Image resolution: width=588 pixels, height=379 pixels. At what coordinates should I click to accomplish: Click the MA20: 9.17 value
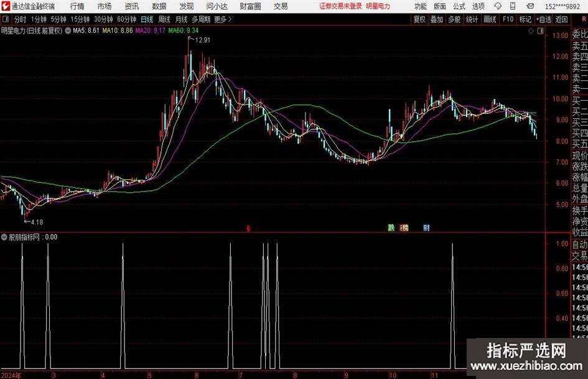150,30
